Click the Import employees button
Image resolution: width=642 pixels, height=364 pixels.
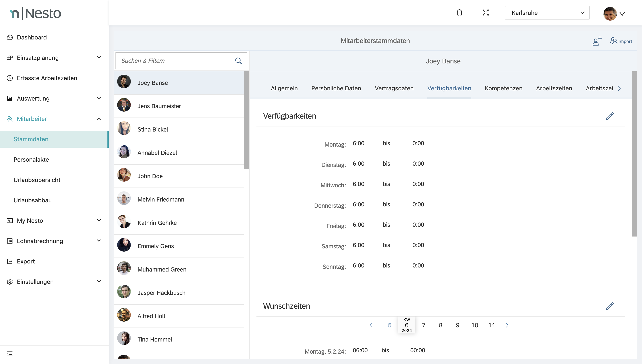621,41
